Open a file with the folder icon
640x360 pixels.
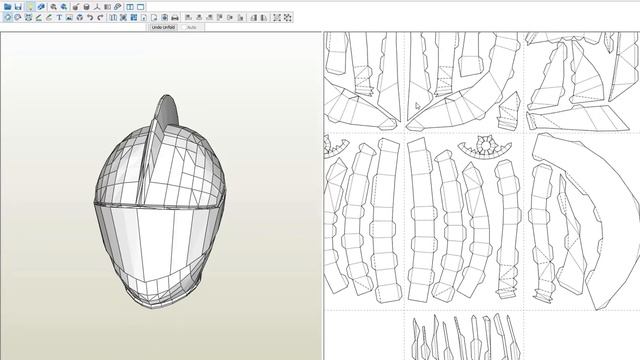7,7
